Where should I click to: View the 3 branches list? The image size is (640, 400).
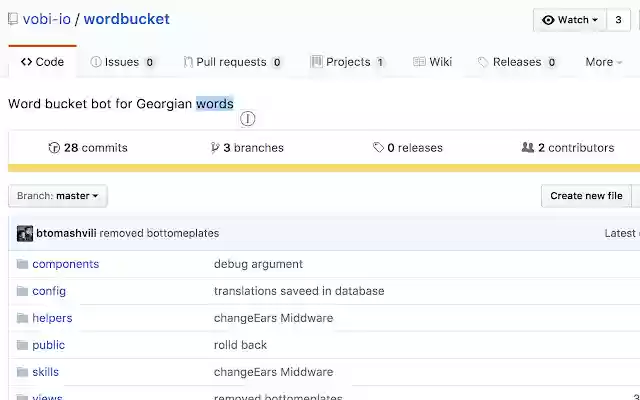[247, 148]
